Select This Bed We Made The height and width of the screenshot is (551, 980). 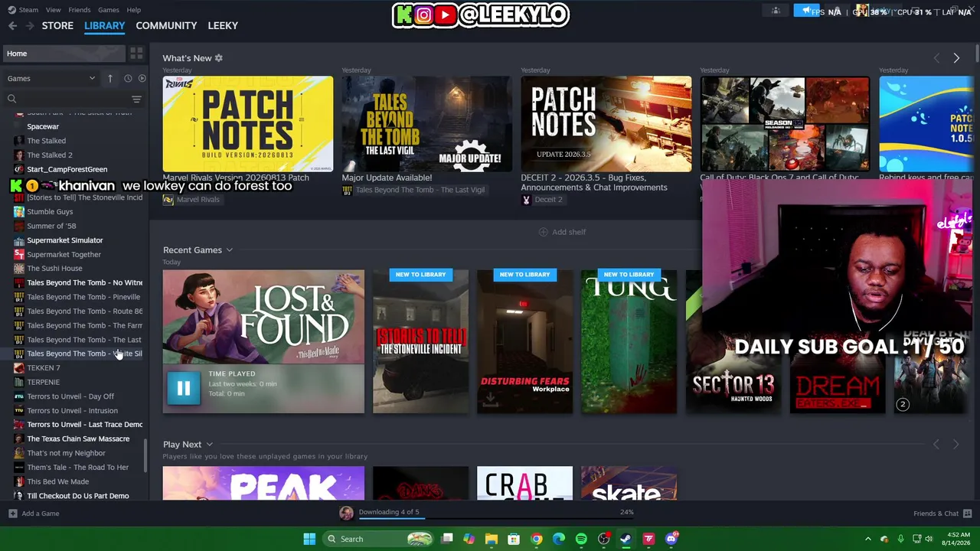coord(57,481)
